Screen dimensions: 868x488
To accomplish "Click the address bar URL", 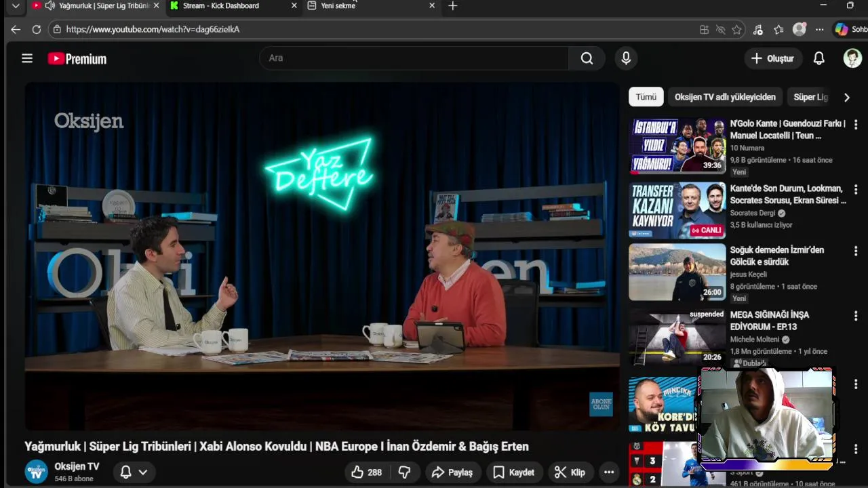I will pos(153,29).
